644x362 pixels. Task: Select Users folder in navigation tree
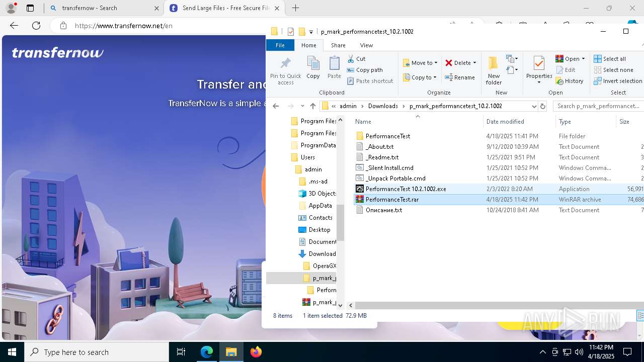coord(307,157)
